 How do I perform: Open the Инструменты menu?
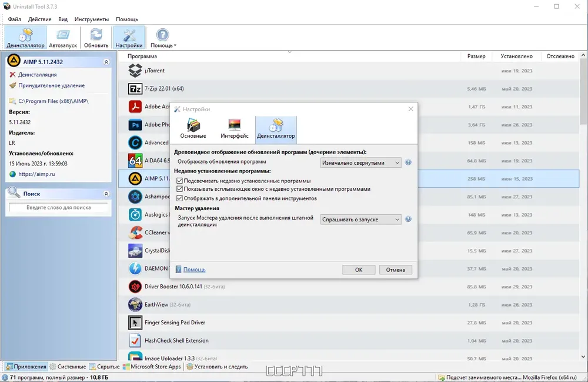tap(92, 19)
